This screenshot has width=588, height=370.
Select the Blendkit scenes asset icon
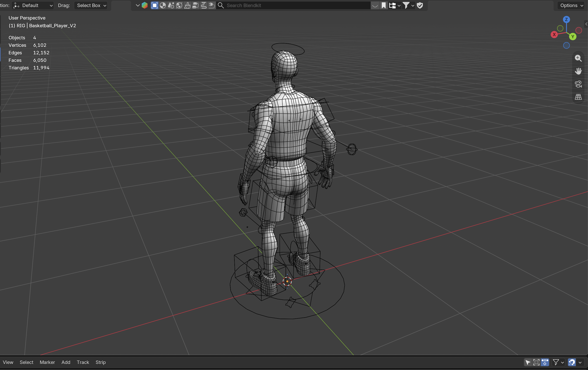[x=171, y=5]
